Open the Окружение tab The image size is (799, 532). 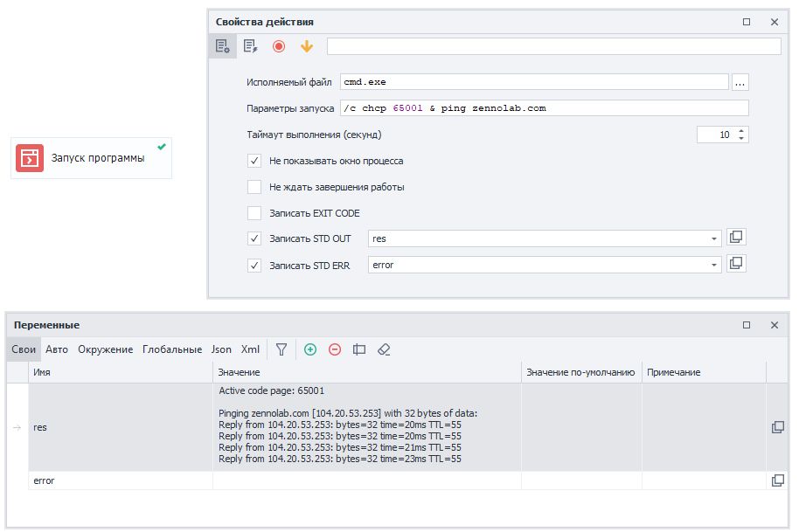tap(106, 349)
